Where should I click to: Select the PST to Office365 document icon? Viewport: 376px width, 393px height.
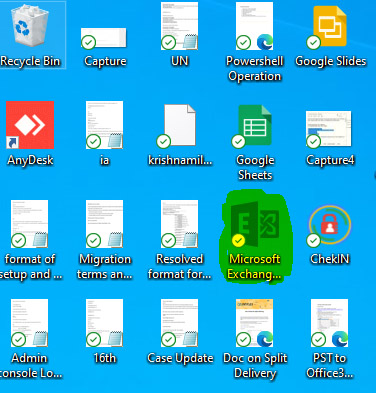point(329,323)
